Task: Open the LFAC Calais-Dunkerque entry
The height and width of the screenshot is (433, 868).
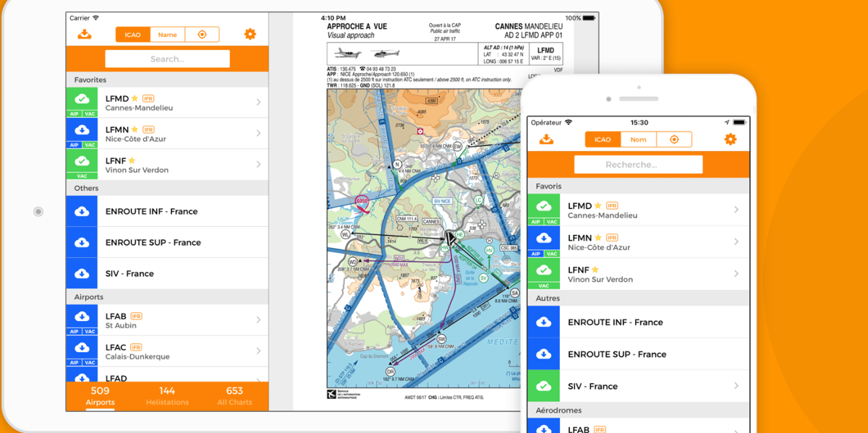Action: pos(167,351)
